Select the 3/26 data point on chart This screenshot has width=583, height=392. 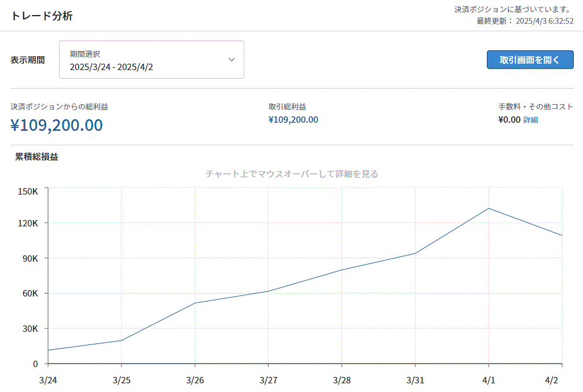[x=195, y=303]
